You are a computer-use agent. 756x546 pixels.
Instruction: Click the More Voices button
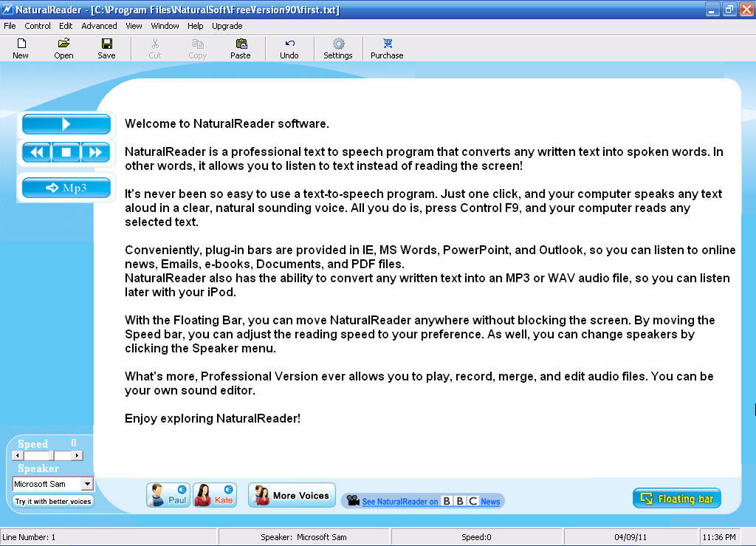[x=292, y=495]
